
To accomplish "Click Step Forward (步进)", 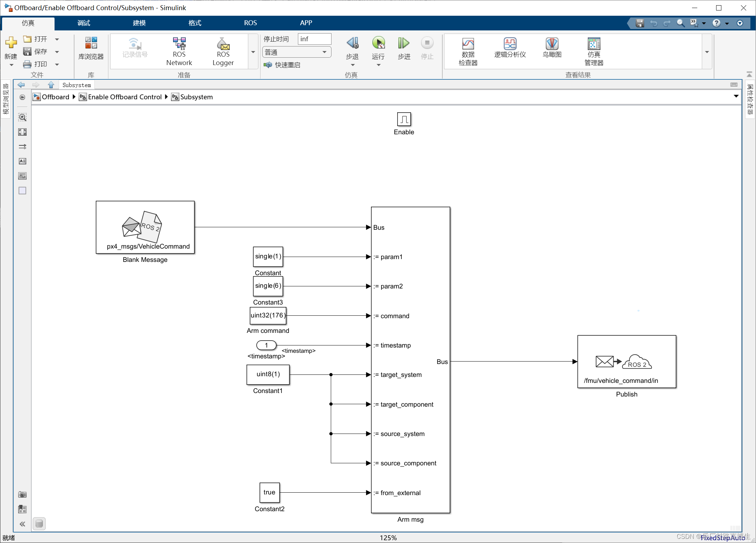I will [x=404, y=48].
